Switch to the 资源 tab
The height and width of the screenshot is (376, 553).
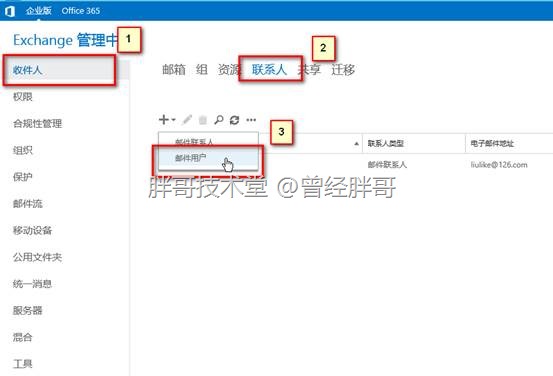[229, 69]
